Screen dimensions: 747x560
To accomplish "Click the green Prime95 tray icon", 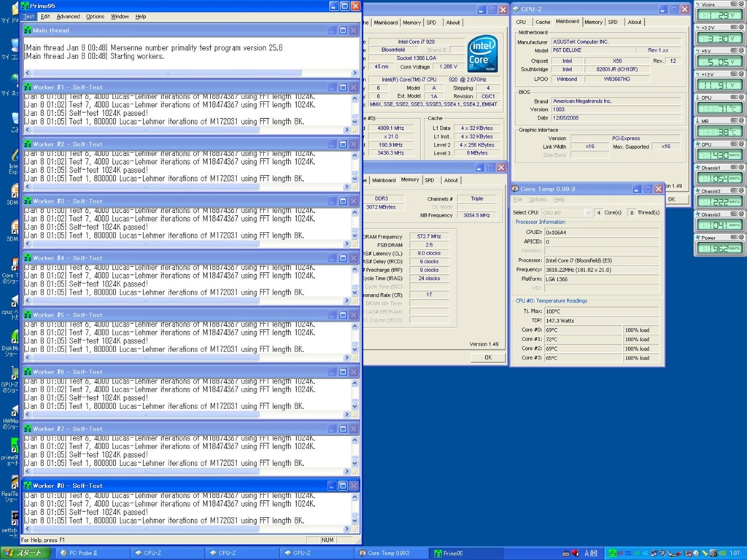I will [x=612, y=553].
